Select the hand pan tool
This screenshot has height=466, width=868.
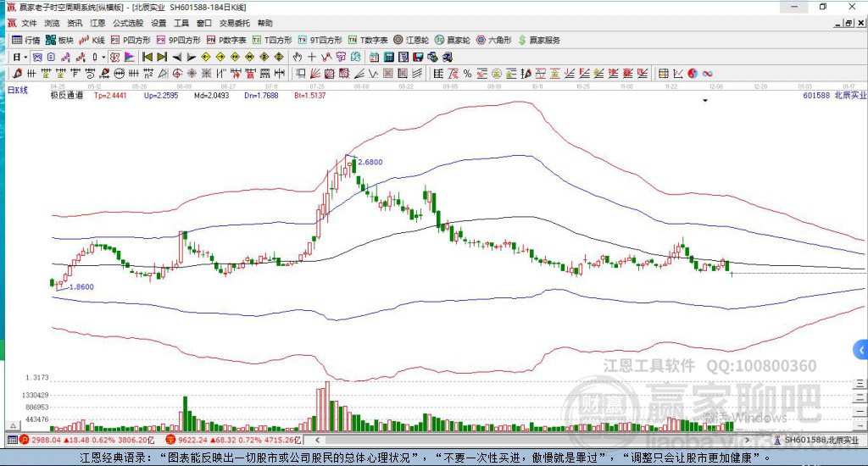click(298, 57)
